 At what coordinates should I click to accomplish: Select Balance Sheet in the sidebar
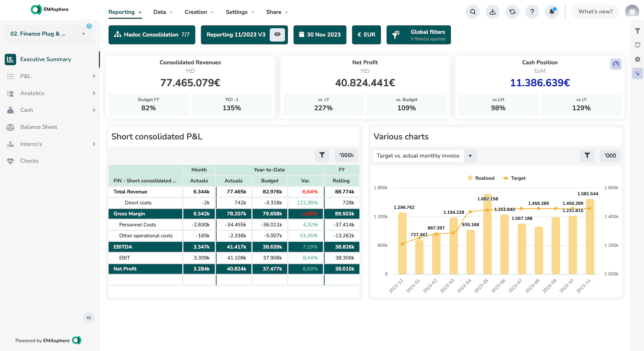pyautogui.click(x=39, y=127)
